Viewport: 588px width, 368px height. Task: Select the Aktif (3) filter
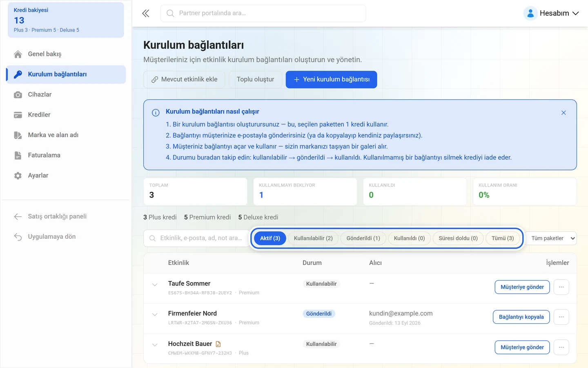coord(270,238)
